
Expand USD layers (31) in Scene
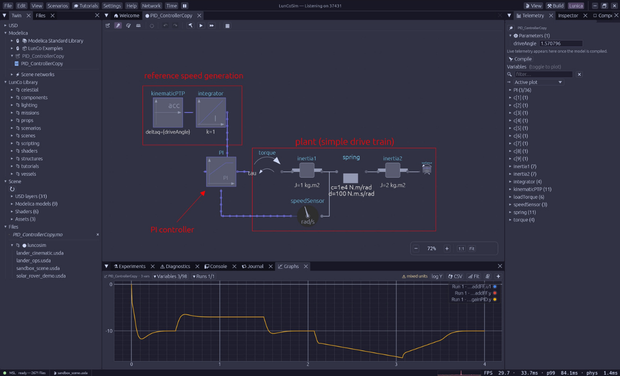click(x=12, y=196)
